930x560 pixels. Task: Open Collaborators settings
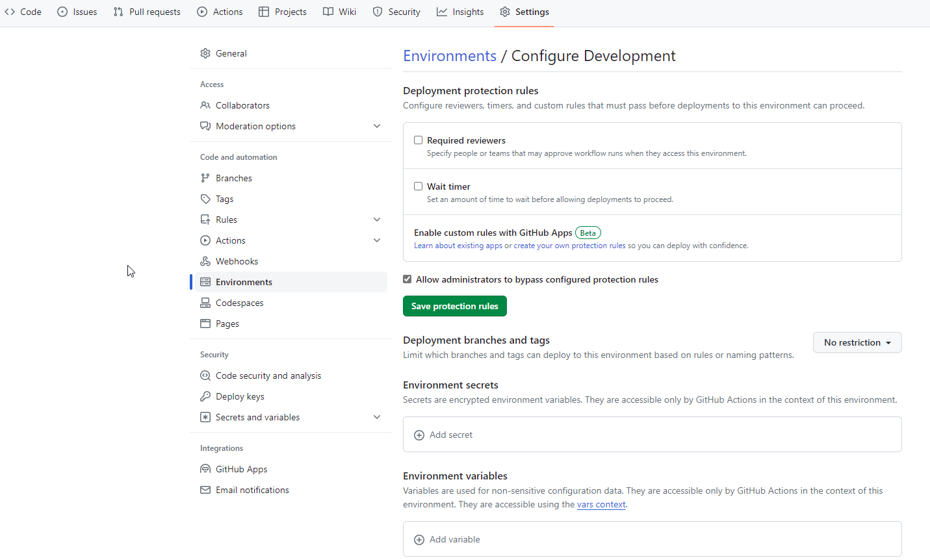pos(291,105)
